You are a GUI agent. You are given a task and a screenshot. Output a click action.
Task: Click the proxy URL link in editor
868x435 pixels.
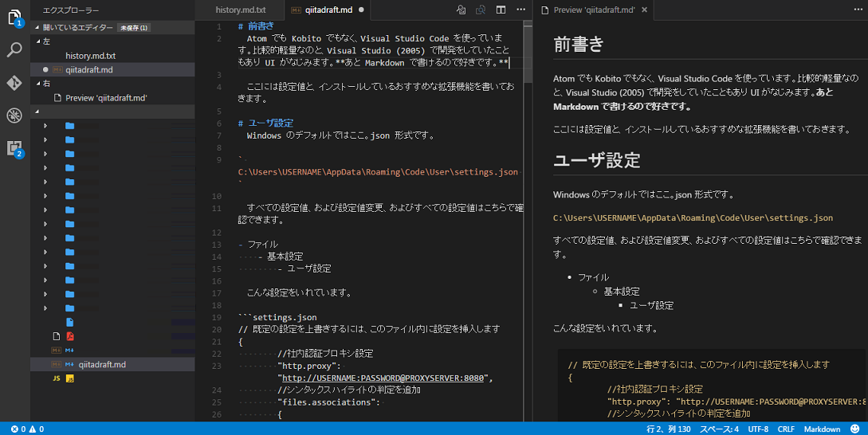[383, 378]
